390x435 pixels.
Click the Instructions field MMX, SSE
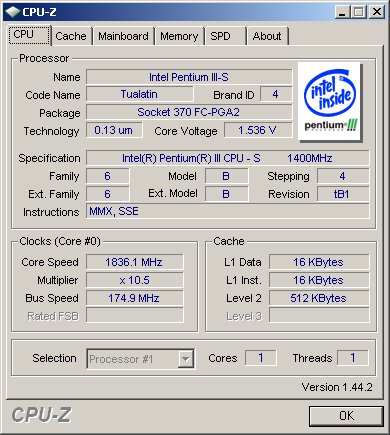pyautogui.click(x=228, y=211)
